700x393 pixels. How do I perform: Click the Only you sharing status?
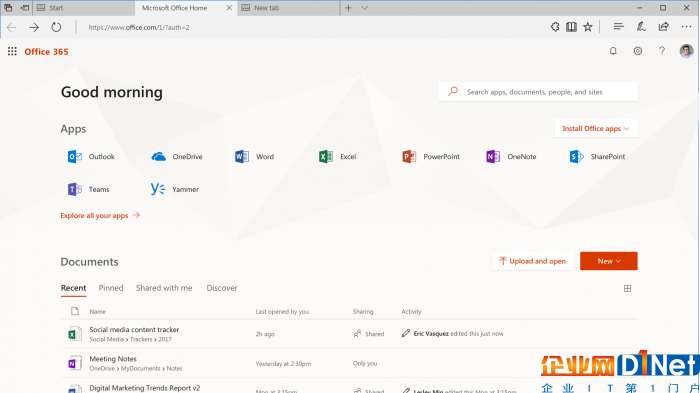[365, 364]
